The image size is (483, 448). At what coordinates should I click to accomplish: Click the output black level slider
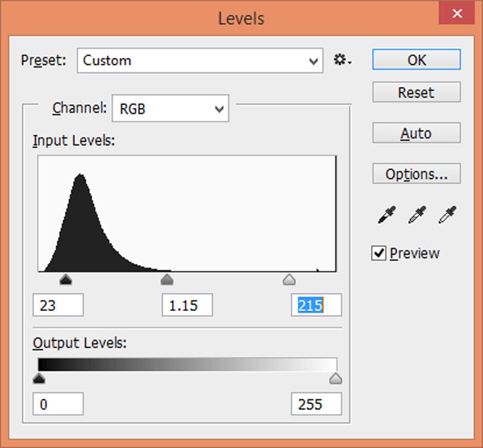coord(39,379)
